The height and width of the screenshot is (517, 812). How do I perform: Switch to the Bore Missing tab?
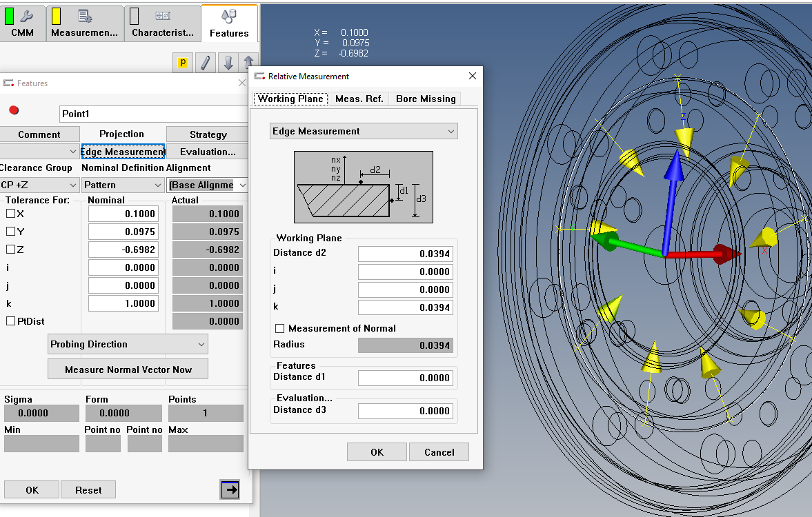tap(426, 99)
